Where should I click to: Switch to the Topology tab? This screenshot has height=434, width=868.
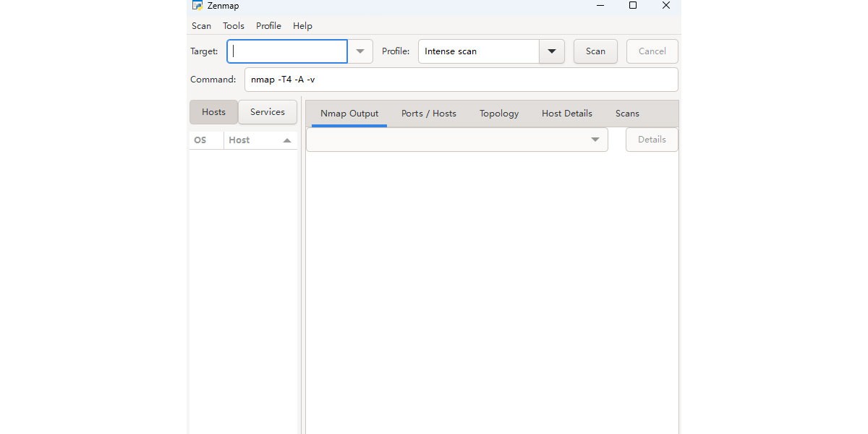(499, 114)
